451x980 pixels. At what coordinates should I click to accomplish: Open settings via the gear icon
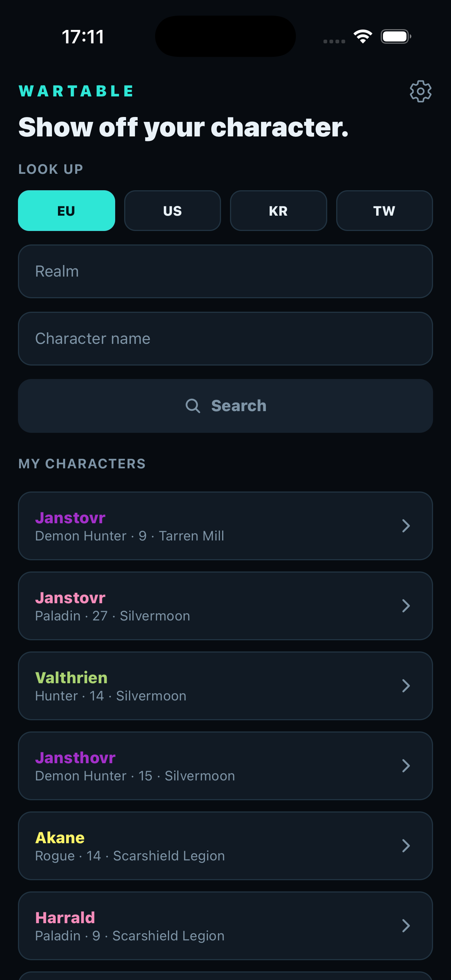coord(420,91)
